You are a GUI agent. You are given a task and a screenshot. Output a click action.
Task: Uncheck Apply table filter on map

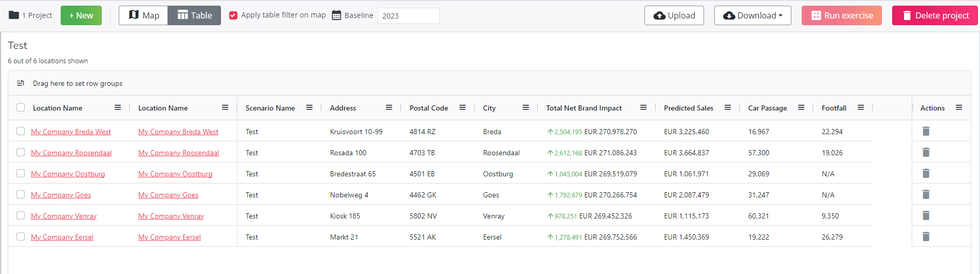tap(233, 15)
